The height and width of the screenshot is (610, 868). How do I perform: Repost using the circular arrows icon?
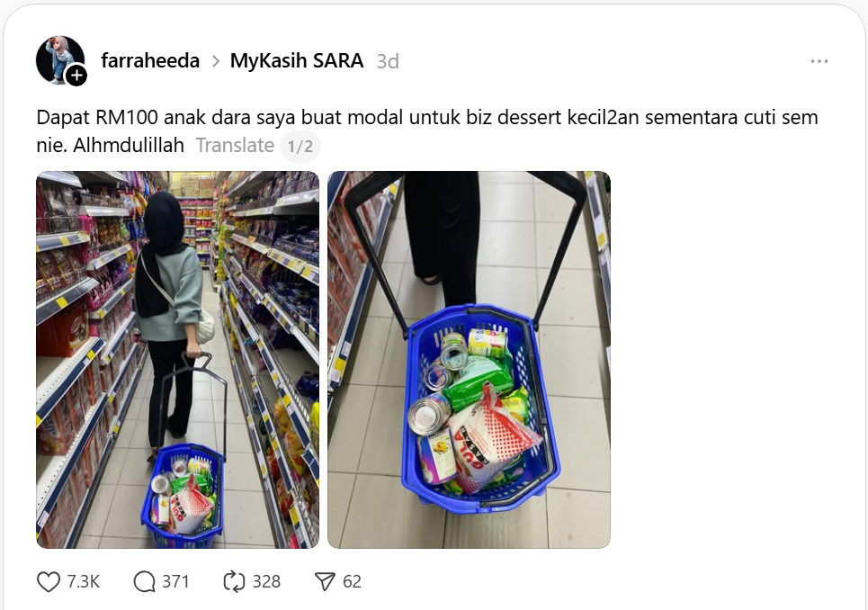pyautogui.click(x=234, y=582)
